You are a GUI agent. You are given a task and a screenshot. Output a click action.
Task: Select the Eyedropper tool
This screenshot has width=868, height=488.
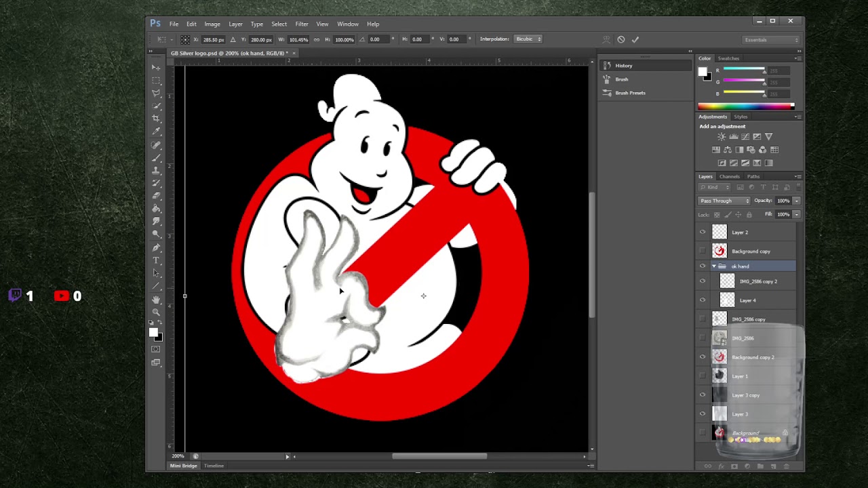156,132
